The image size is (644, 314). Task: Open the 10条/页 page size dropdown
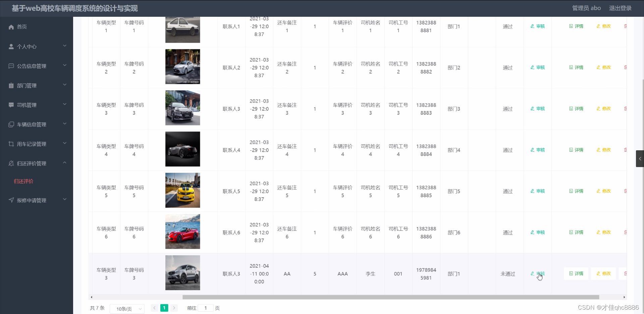[x=127, y=309]
